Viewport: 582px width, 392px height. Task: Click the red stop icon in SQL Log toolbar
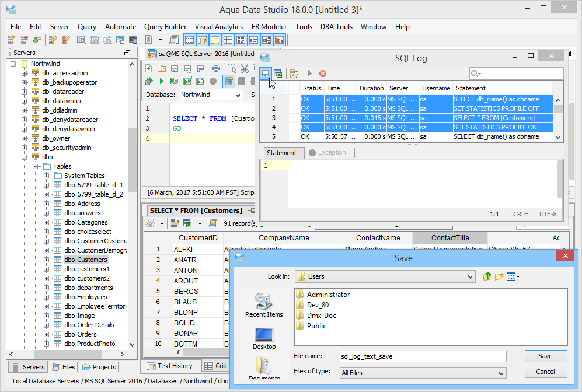click(x=322, y=73)
